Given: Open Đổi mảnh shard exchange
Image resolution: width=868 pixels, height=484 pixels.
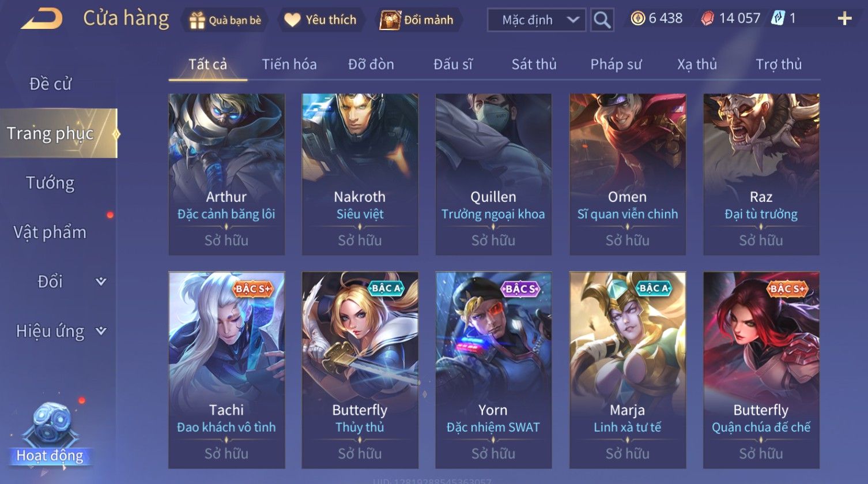Looking at the screenshot, I should pos(417,20).
